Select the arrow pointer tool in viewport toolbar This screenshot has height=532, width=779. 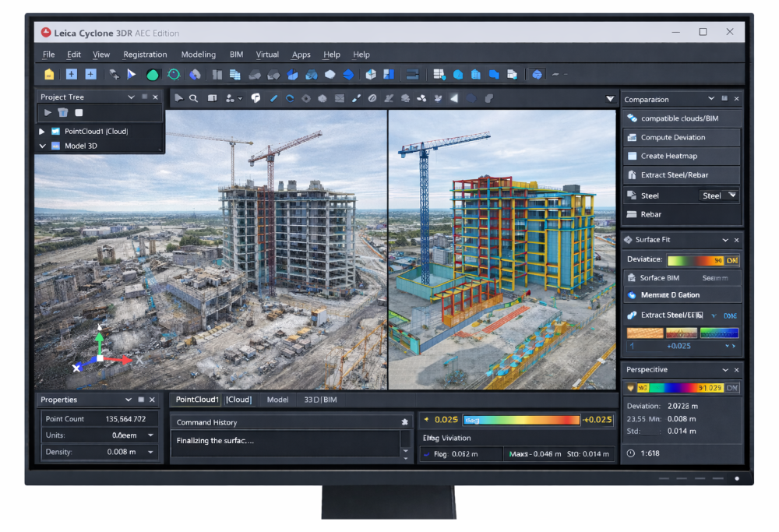(x=179, y=98)
